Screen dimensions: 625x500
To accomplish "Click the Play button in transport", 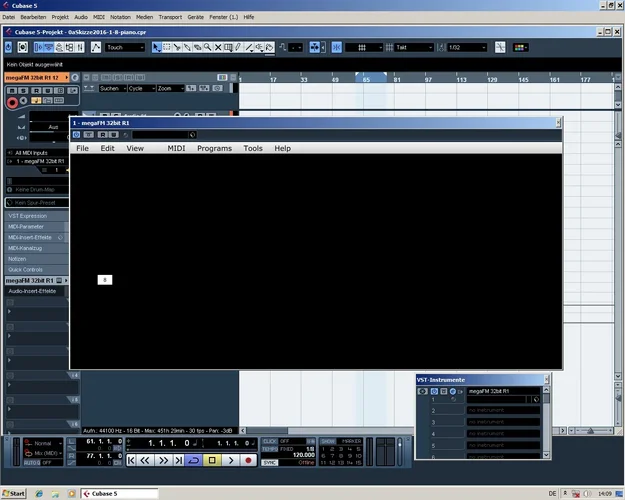I will (231, 460).
